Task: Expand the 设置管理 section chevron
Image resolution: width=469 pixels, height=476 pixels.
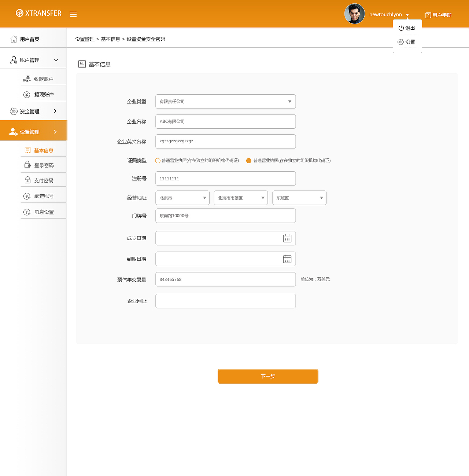Action: pyautogui.click(x=55, y=132)
